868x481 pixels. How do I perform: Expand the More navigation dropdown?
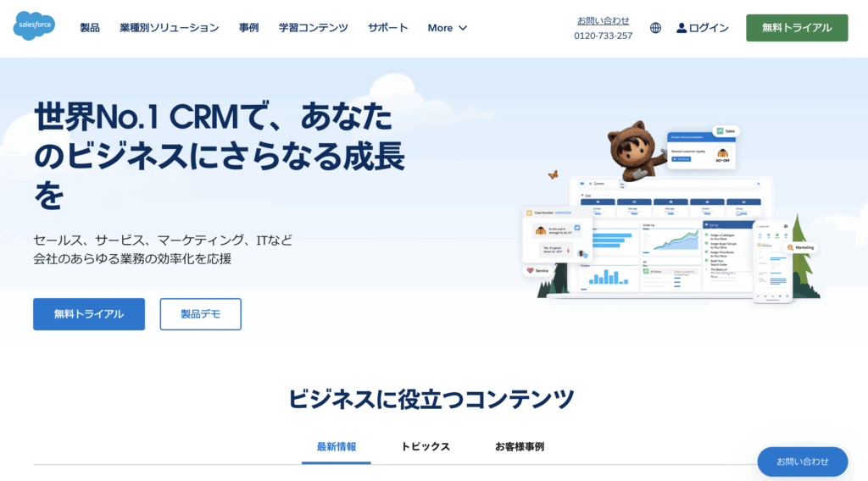pos(447,28)
